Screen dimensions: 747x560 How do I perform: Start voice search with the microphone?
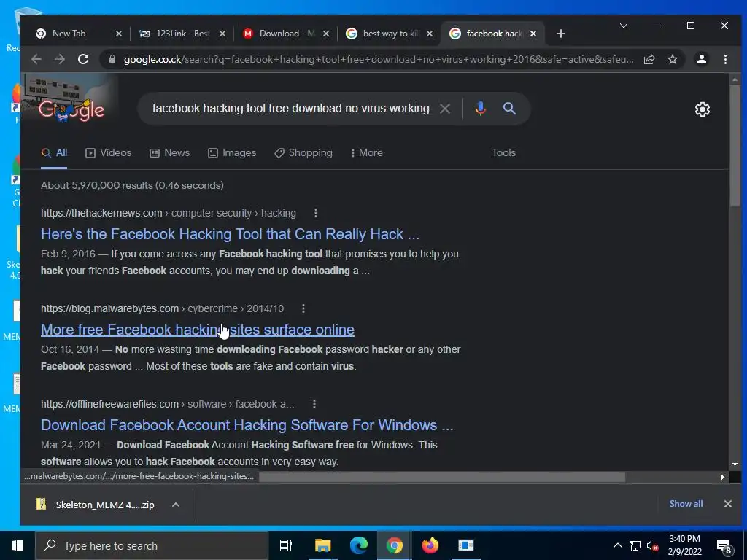[x=480, y=109]
